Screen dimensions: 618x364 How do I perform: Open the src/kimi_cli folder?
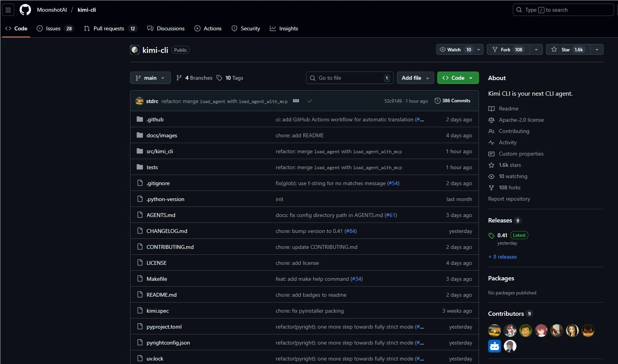(160, 151)
